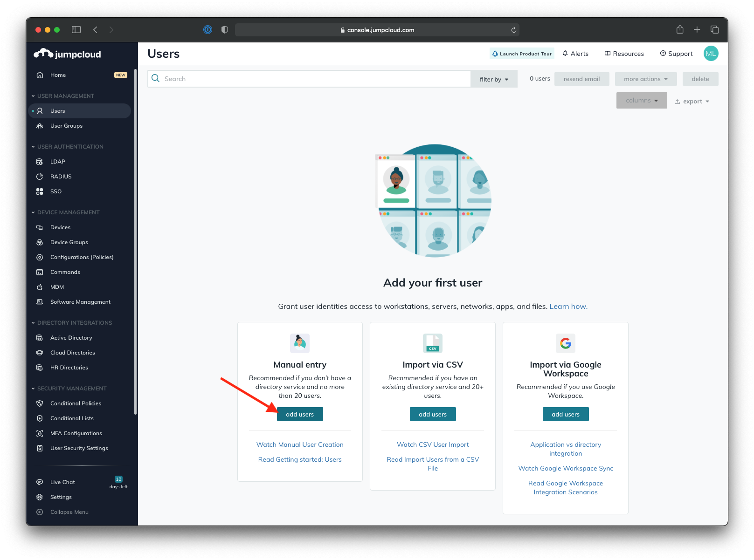Go to Cloud Directories page

tap(73, 353)
